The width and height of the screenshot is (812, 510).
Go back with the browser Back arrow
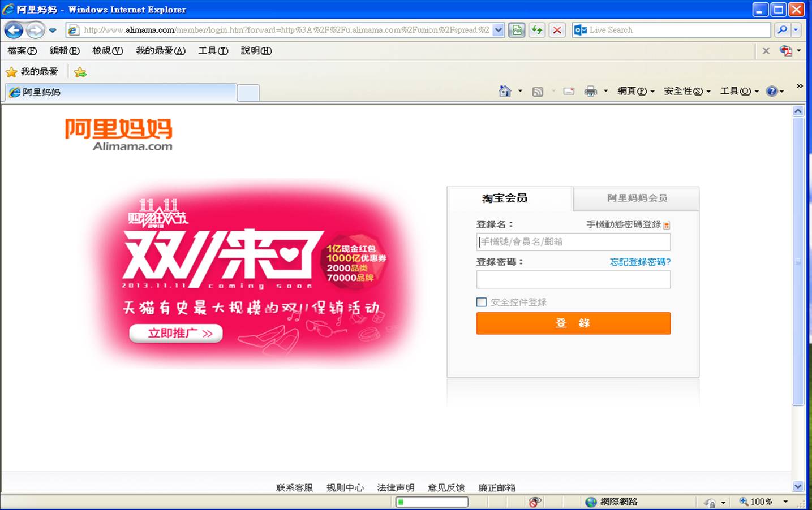14,30
